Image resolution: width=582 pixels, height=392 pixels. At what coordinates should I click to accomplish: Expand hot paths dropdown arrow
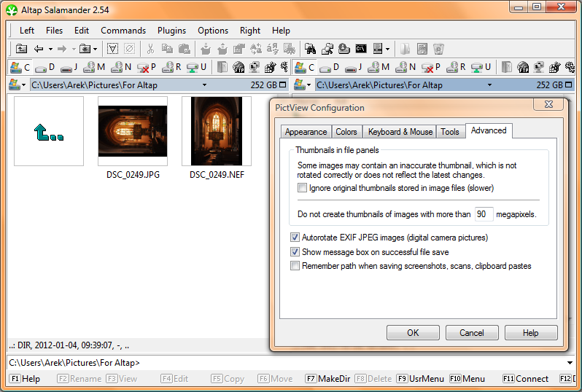(96, 49)
